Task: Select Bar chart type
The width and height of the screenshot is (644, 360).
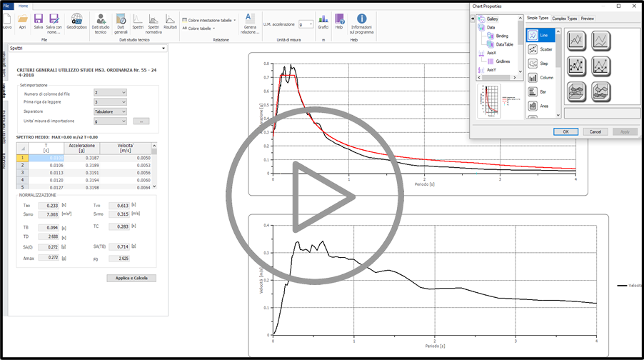Action: (540, 92)
